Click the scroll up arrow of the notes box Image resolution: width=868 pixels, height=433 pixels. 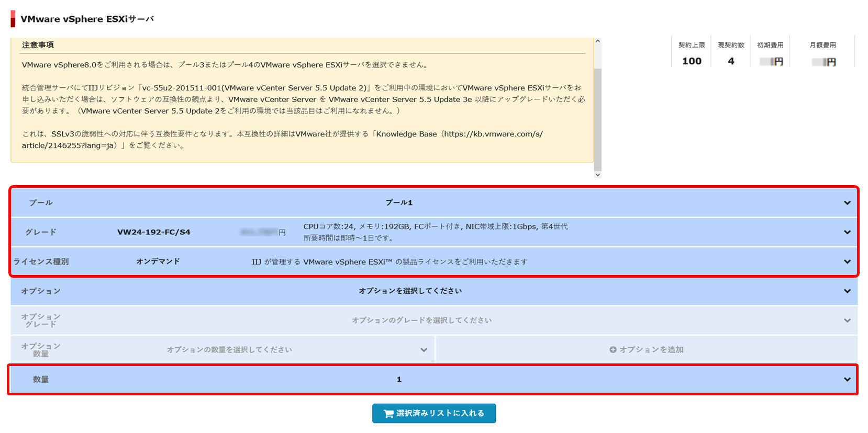pos(598,41)
